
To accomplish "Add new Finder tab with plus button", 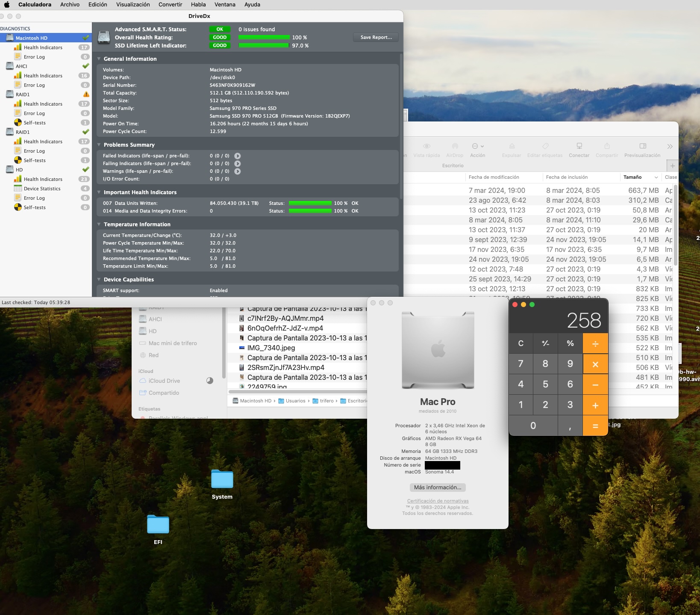I will (x=673, y=166).
